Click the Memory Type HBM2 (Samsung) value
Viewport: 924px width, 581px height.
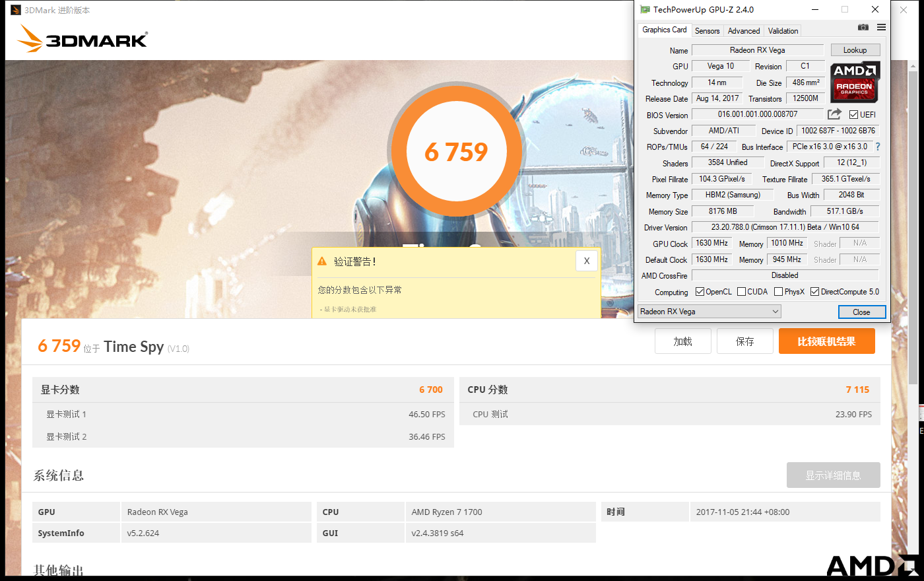pyautogui.click(x=732, y=195)
